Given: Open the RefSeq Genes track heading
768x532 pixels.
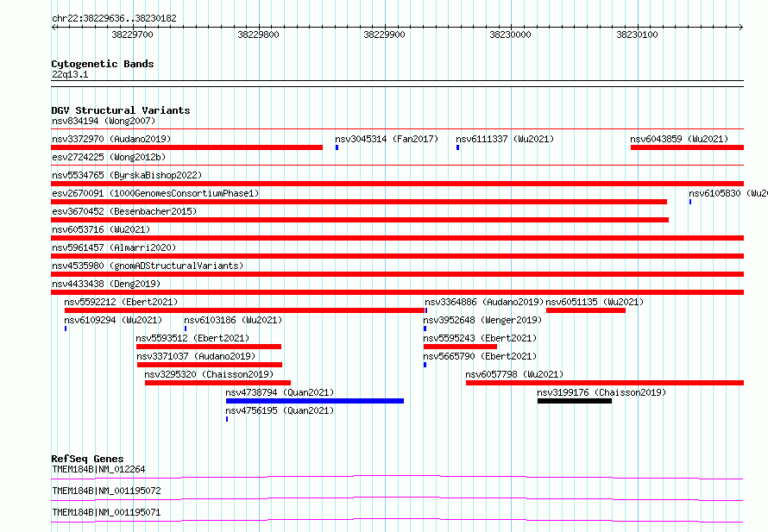Looking at the screenshot, I should click(88, 459).
